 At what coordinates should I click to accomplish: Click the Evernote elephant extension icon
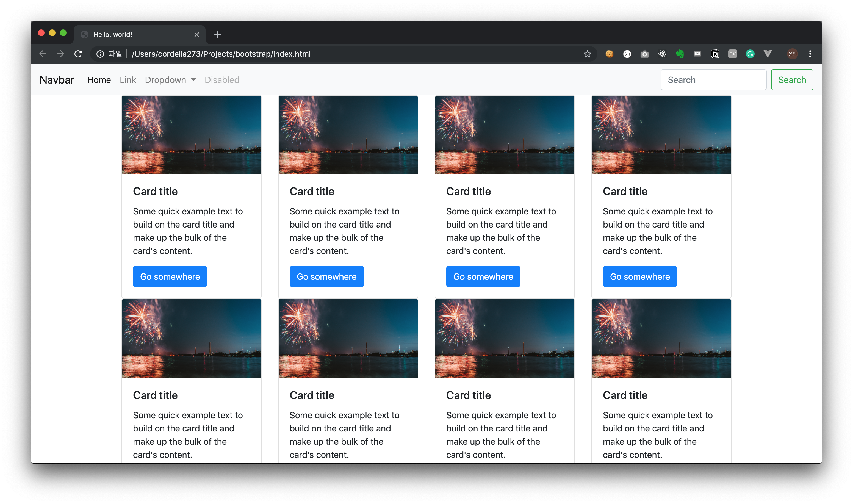[680, 54]
